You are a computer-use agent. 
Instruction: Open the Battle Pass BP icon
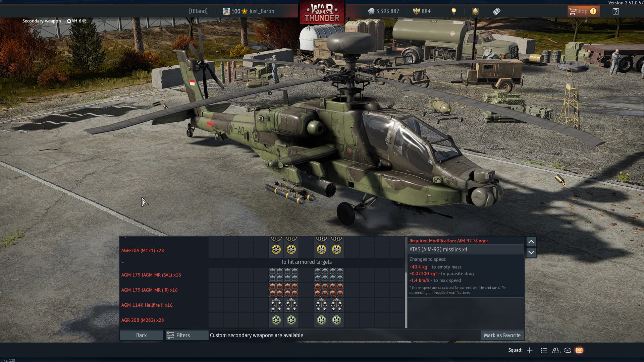(x=496, y=11)
